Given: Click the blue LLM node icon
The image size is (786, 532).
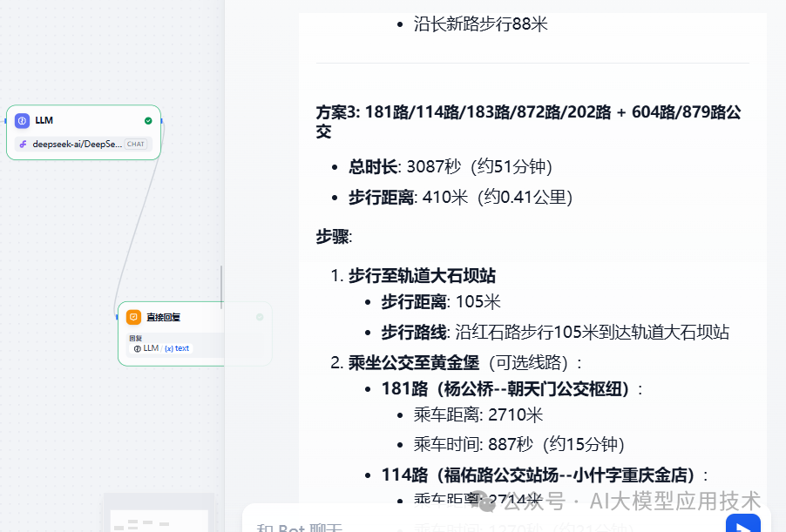Looking at the screenshot, I should tap(21, 120).
